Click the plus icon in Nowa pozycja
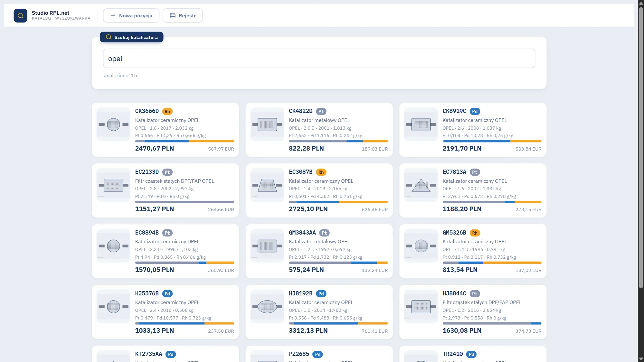Screen dimensions: 644x362 click(113, 16)
